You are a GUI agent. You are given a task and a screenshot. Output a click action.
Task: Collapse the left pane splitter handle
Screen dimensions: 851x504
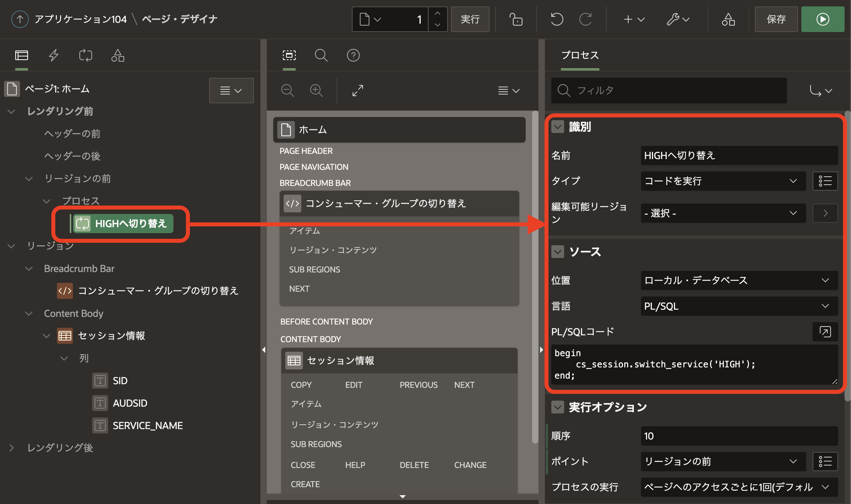[264, 349]
